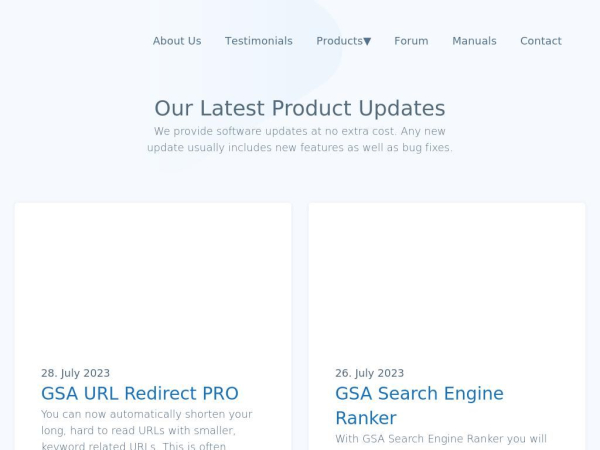600x450 pixels.
Task: Open the GSA URL Redirect PRO title link
Action: point(140,393)
